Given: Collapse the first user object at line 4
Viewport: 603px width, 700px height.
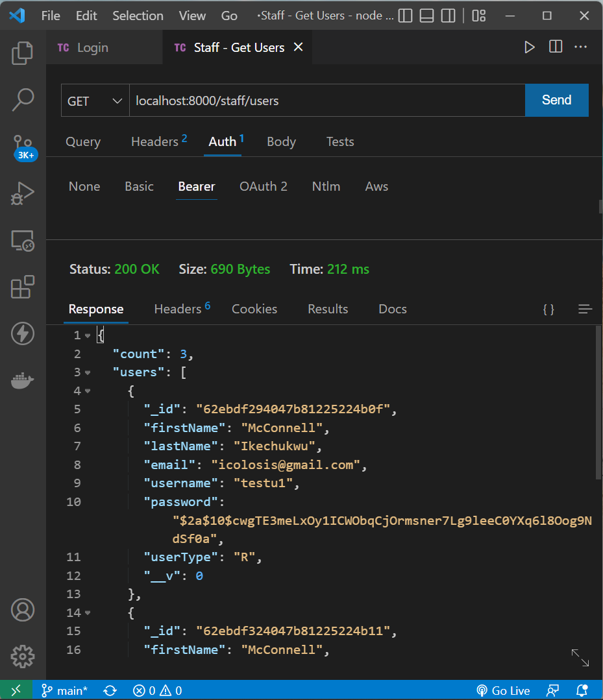Looking at the screenshot, I should tap(88, 391).
